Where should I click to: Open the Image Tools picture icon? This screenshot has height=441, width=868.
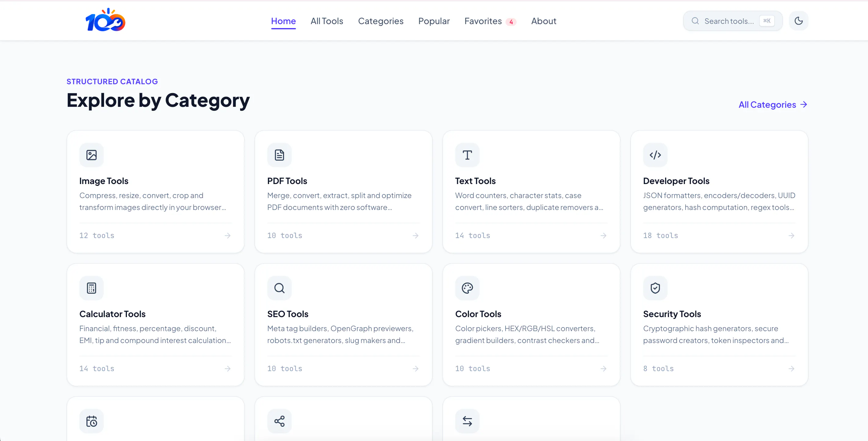tap(91, 155)
